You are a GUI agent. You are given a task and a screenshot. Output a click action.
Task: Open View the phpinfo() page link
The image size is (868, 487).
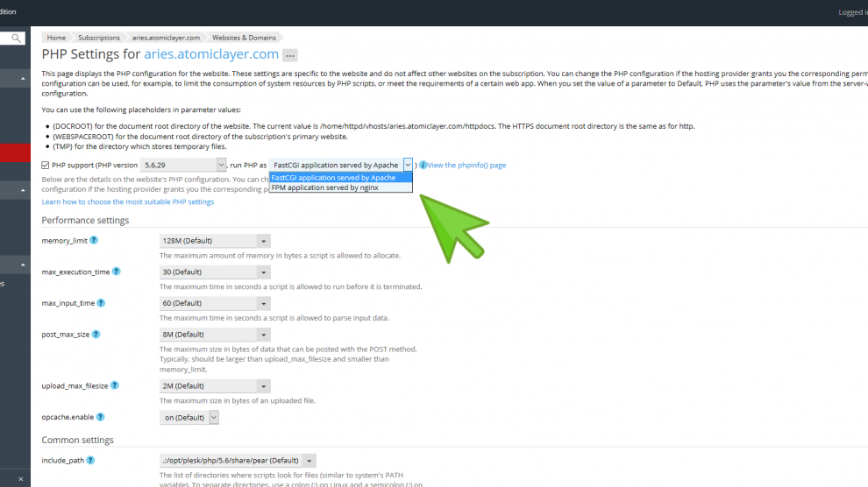coord(466,165)
